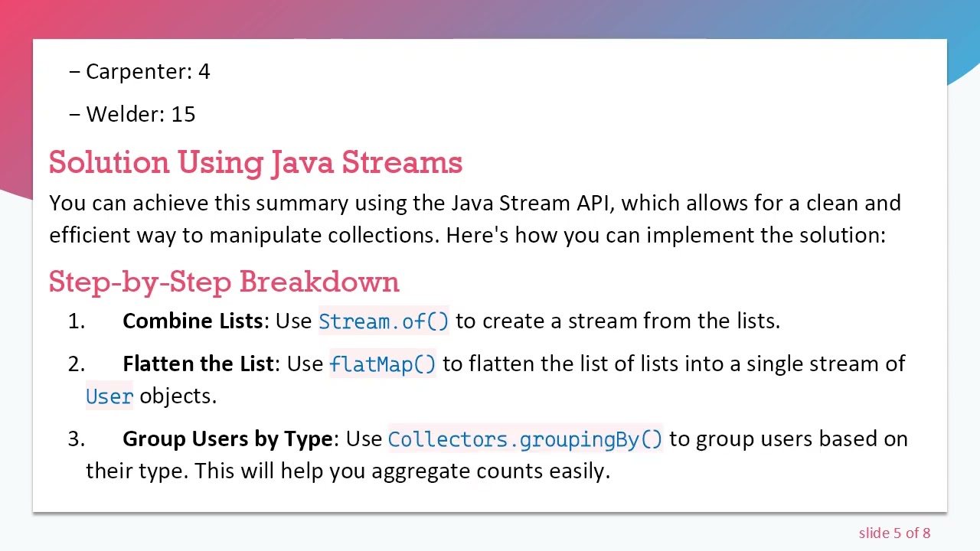980x551 pixels.
Task: Click list number 2 in the breakdown
Action: [x=76, y=364]
